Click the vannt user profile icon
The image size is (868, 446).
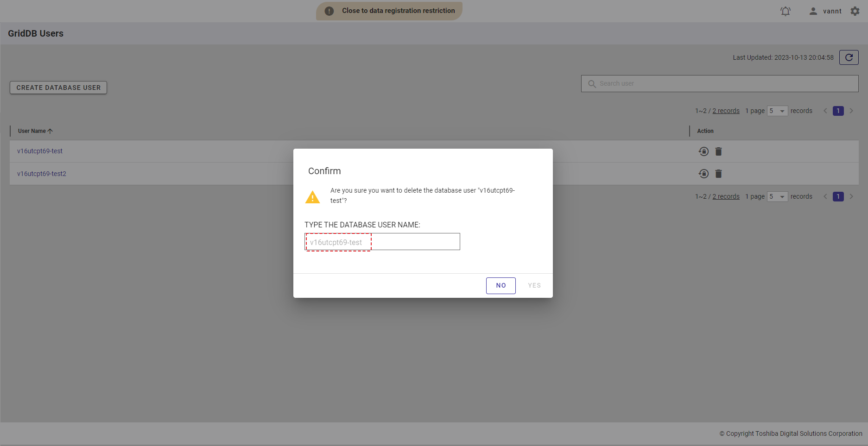pos(813,11)
